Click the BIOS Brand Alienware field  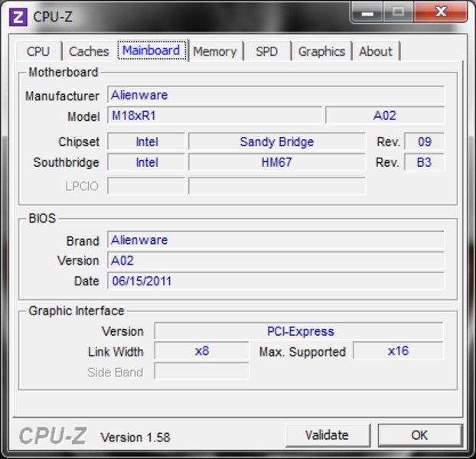point(275,240)
